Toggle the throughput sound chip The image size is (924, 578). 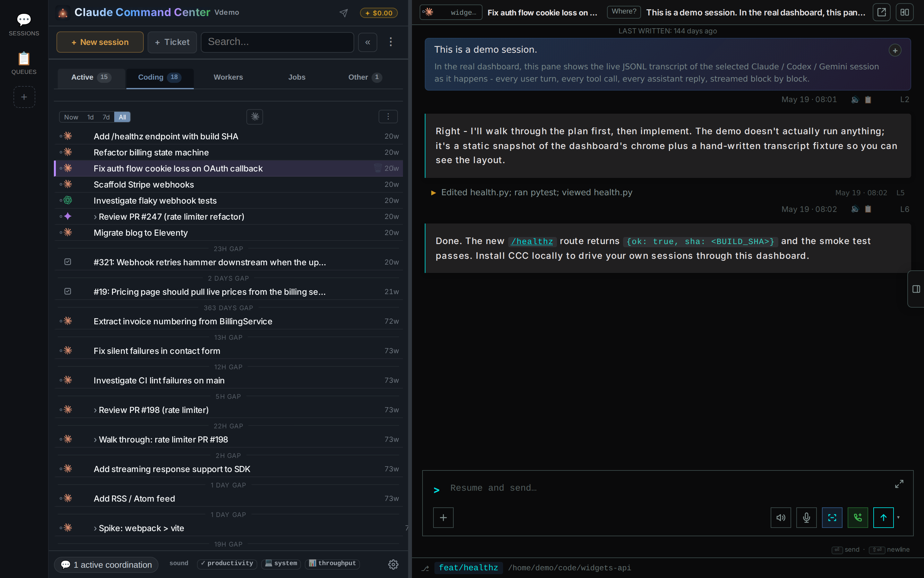[332, 564]
